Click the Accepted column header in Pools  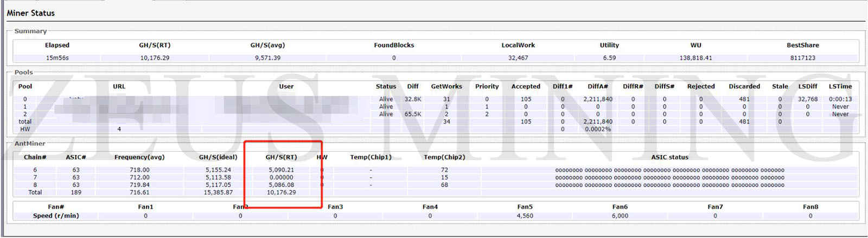[x=526, y=86]
